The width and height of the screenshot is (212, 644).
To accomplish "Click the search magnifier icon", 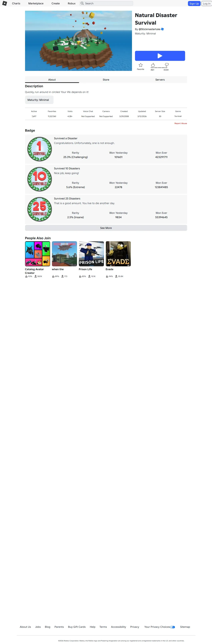I will [82, 3].
